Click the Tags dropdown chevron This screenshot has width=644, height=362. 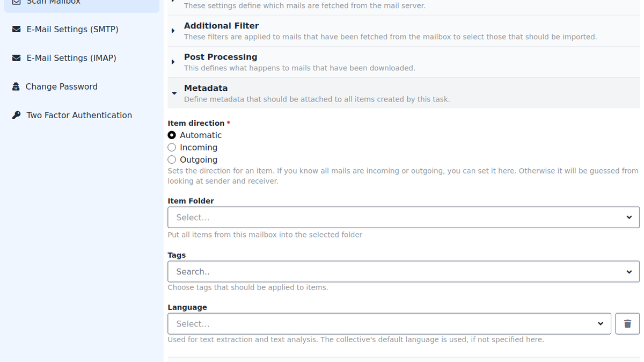coord(629,272)
